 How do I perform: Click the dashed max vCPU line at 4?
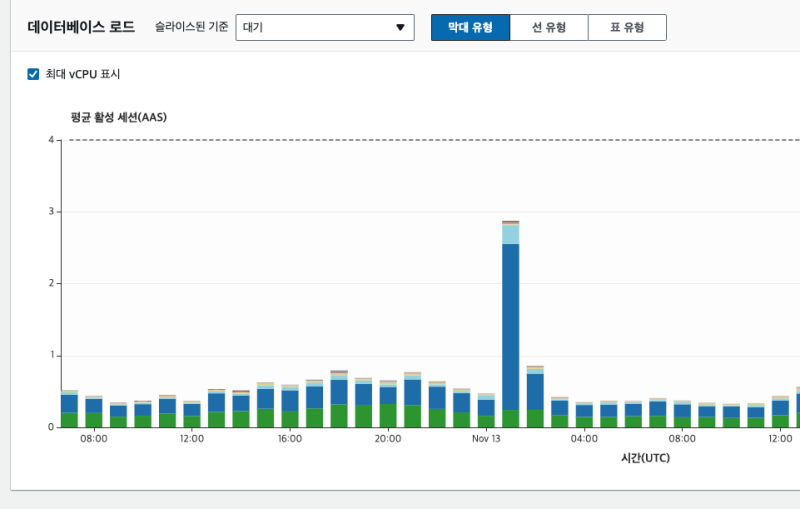434,140
